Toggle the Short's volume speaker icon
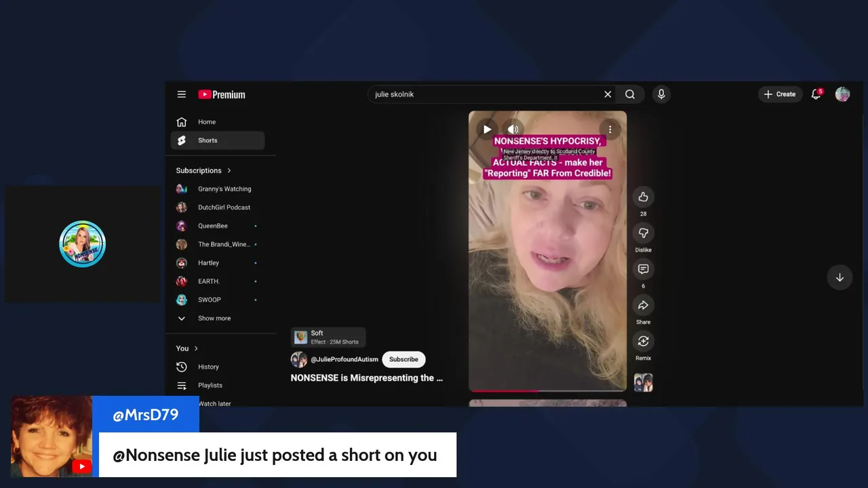 (x=513, y=129)
